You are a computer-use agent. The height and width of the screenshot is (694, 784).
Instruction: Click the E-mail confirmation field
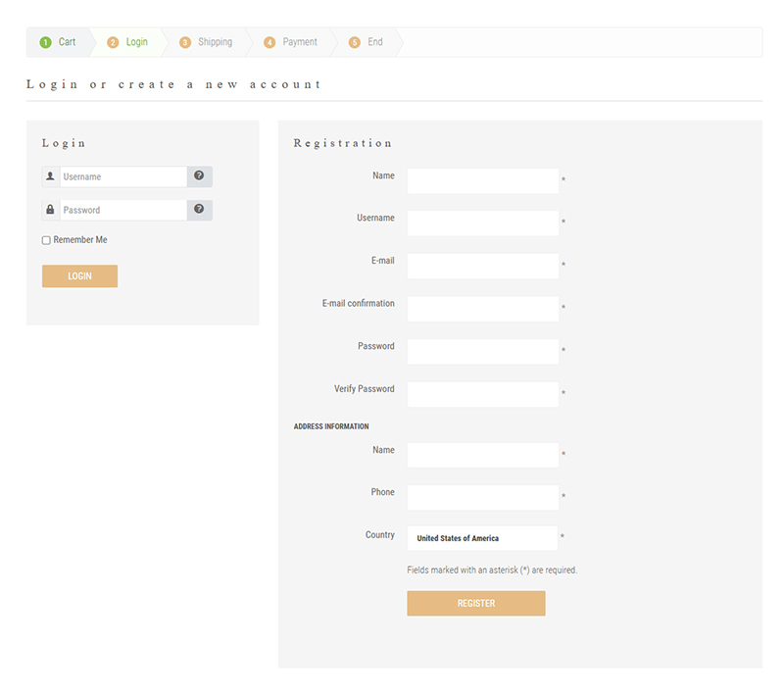(482, 309)
